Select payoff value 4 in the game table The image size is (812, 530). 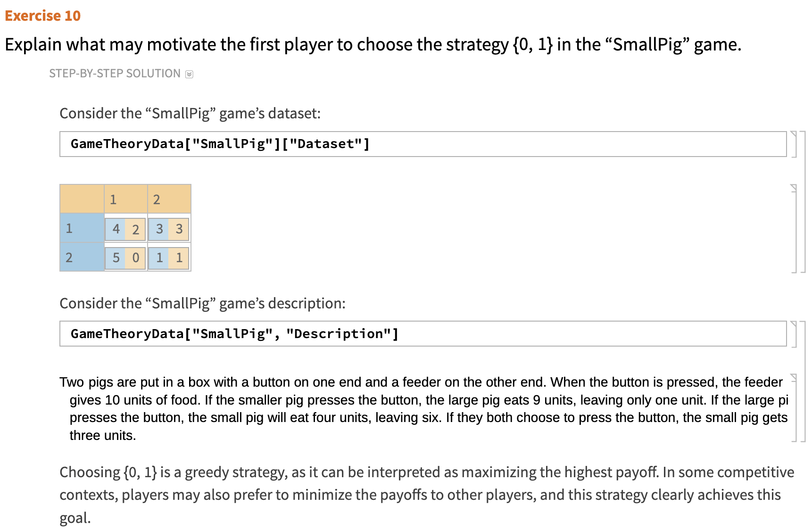[x=116, y=229]
